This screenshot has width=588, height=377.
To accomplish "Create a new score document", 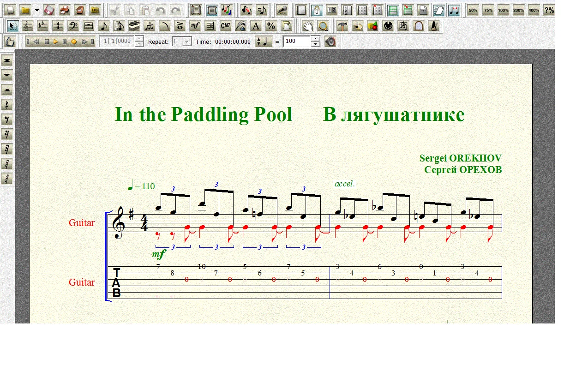I will pos(10,10).
